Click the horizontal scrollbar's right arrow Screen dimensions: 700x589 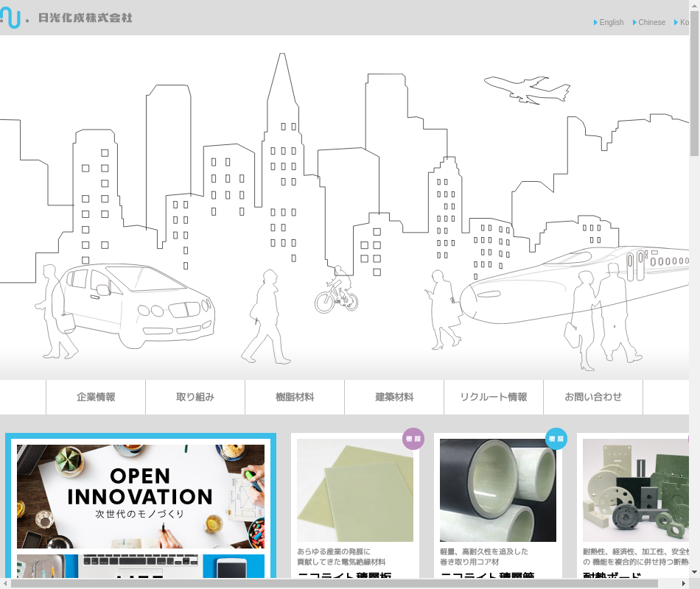coord(683,584)
